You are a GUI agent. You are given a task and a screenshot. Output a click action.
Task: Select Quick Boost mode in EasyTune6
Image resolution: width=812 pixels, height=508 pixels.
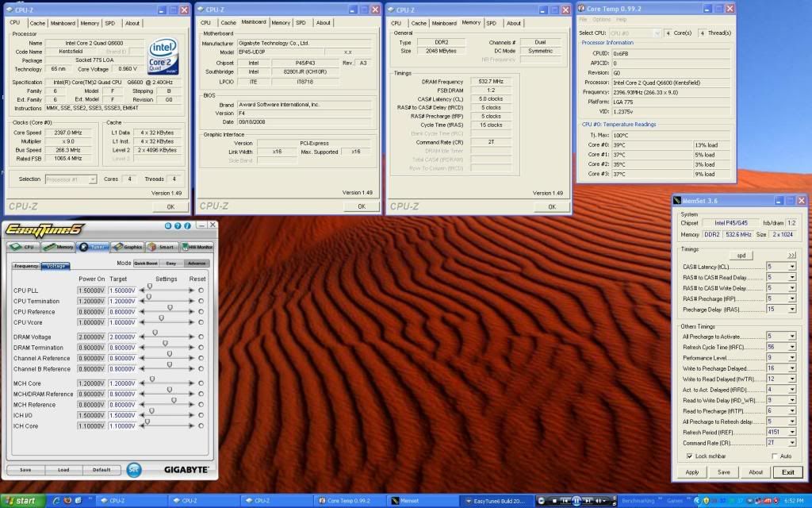point(146,264)
